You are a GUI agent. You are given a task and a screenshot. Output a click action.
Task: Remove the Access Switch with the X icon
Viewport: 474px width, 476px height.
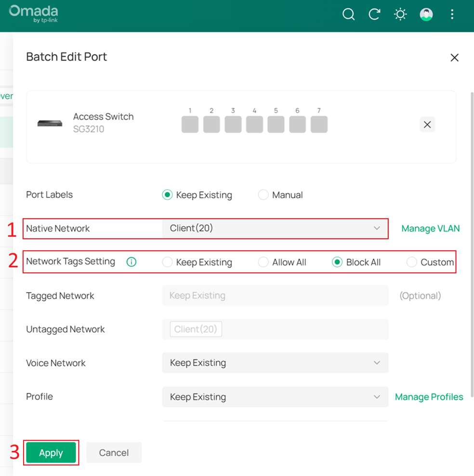(427, 124)
